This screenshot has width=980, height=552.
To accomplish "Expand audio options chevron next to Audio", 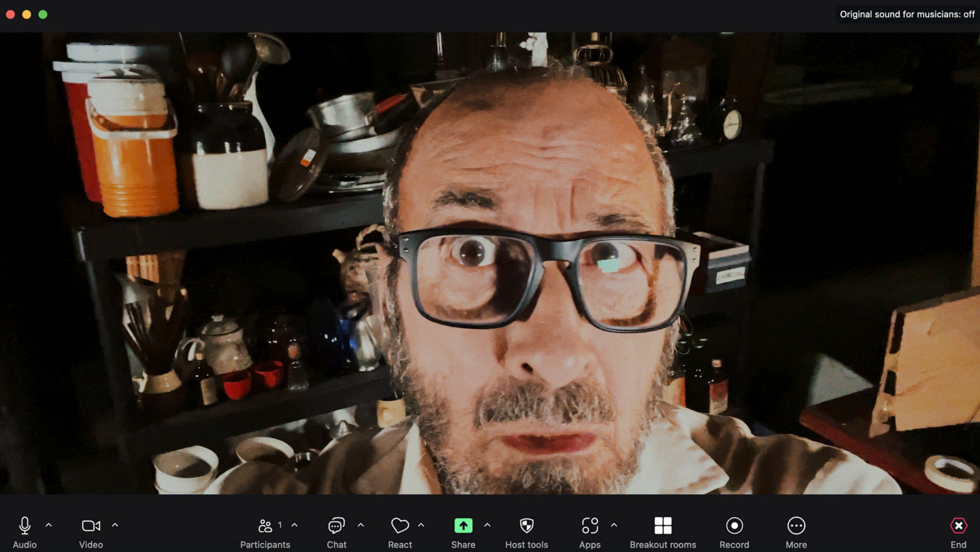I will 49,525.
